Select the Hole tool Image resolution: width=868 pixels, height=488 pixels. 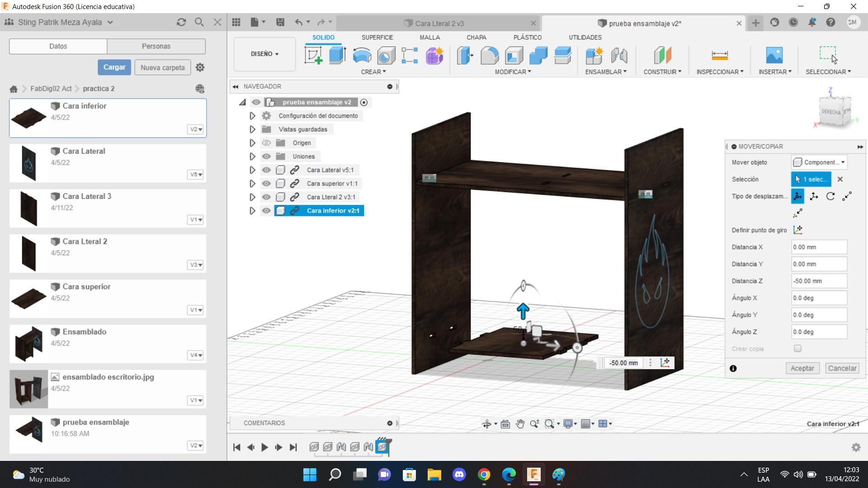coord(386,56)
